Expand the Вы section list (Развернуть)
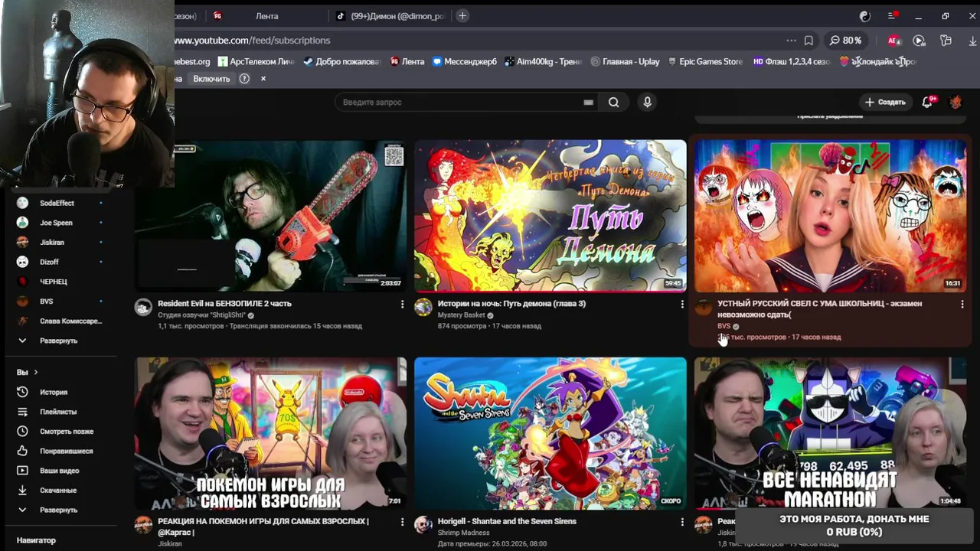980x551 pixels. 58,510
